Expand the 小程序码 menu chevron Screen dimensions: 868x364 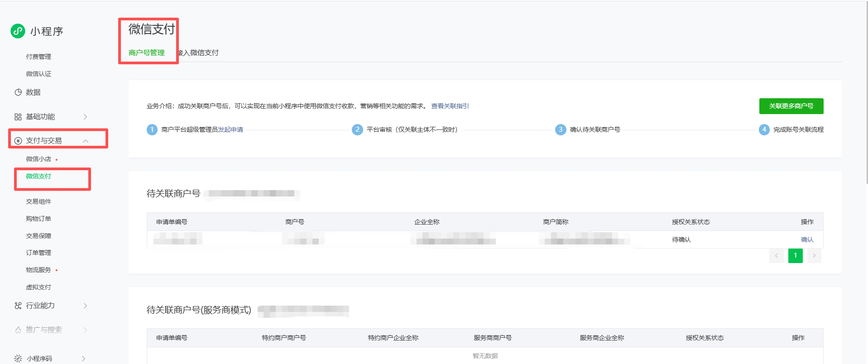83,359
